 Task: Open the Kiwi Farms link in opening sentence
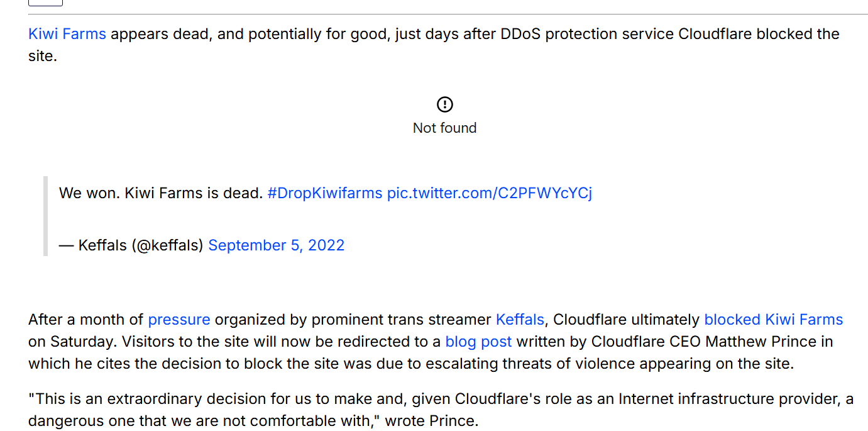tap(67, 33)
